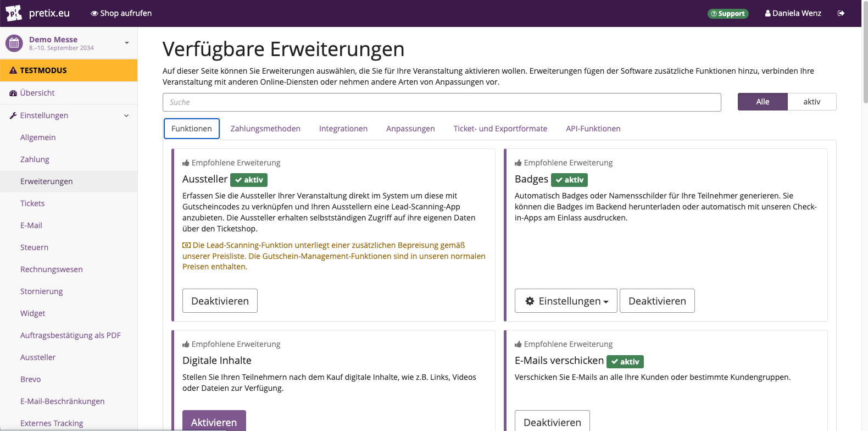
Task: Open Rechnungswesen in sidebar
Action: tap(69, 269)
